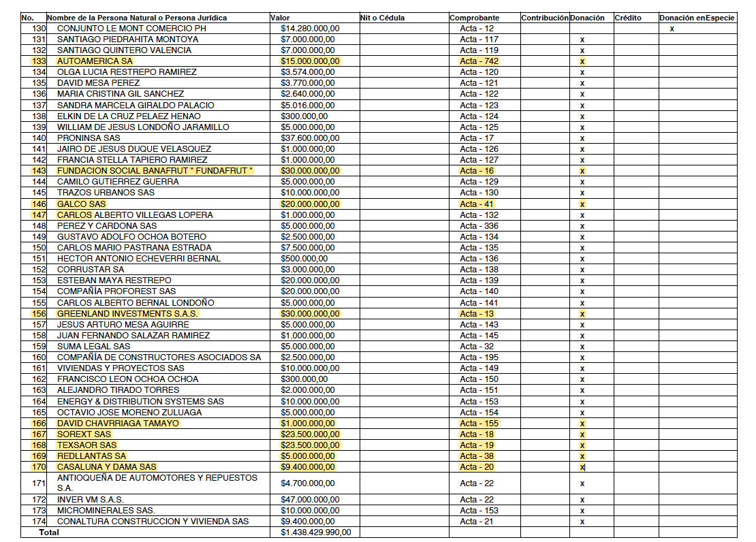The height and width of the screenshot is (542, 756).
Task: Click 'COMPAÑÍA DE CONSTRUCTORES ASOCIADOS SA' cell
Action: tap(159, 357)
